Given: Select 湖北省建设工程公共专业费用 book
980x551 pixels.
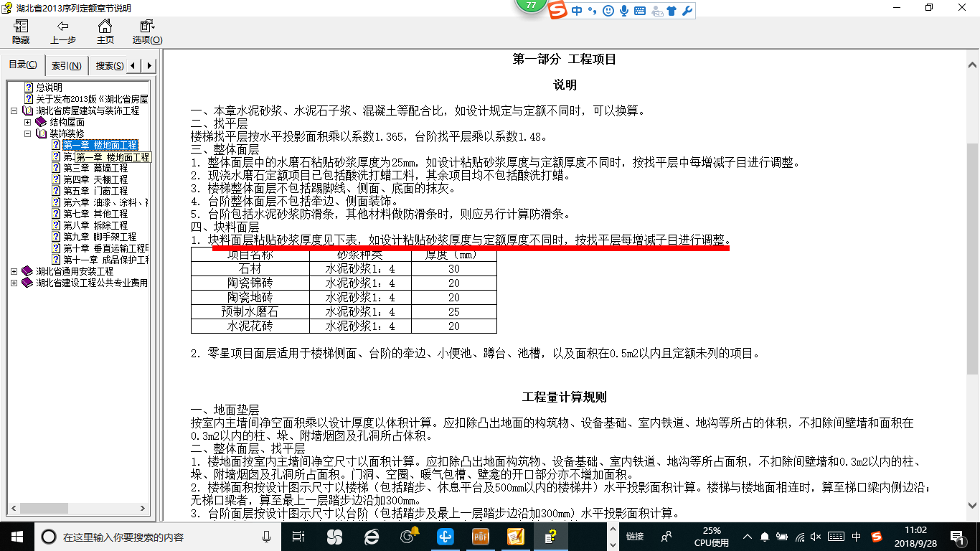Looking at the screenshot, I should pyautogui.click(x=92, y=283).
